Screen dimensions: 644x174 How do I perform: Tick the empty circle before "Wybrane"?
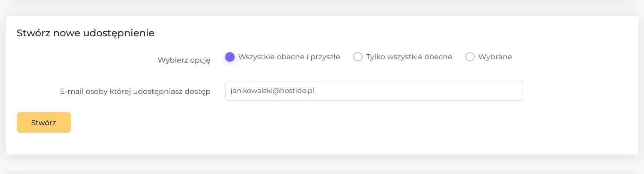point(470,57)
